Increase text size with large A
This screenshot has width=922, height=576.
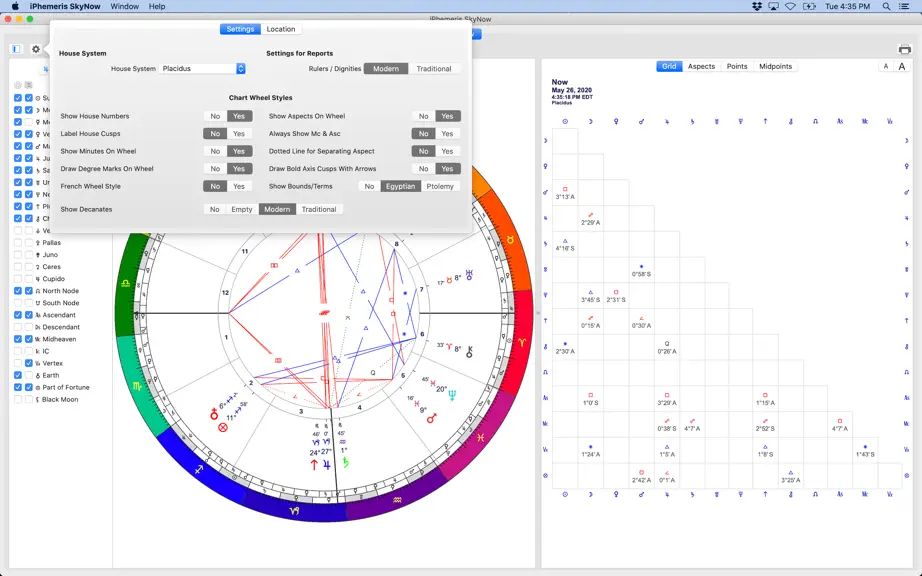pos(901,66)
